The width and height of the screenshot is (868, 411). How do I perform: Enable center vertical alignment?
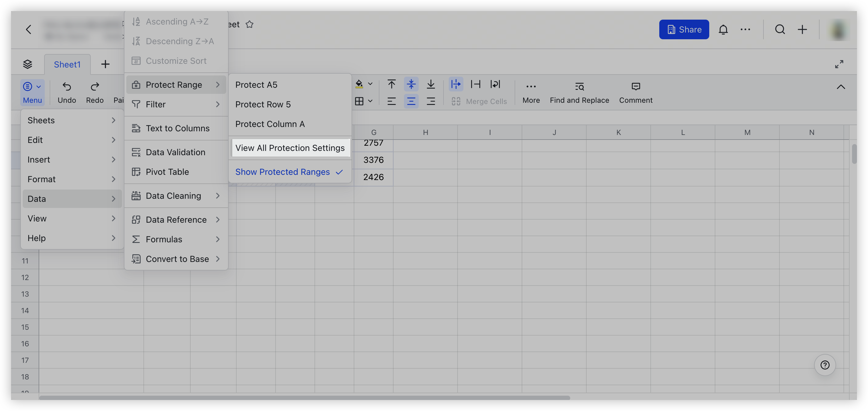coord(411,84)
